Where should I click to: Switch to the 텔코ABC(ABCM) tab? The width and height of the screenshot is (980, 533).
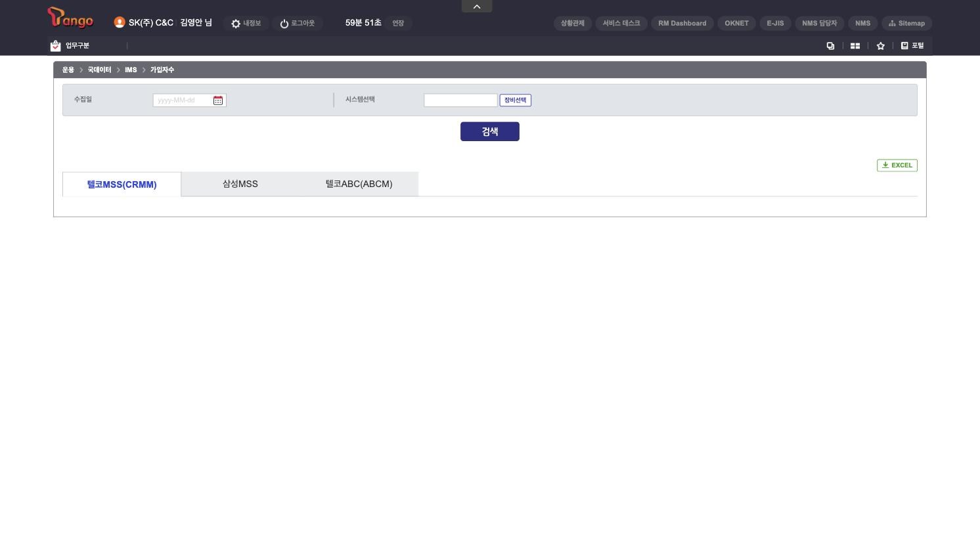coord(359,184)
